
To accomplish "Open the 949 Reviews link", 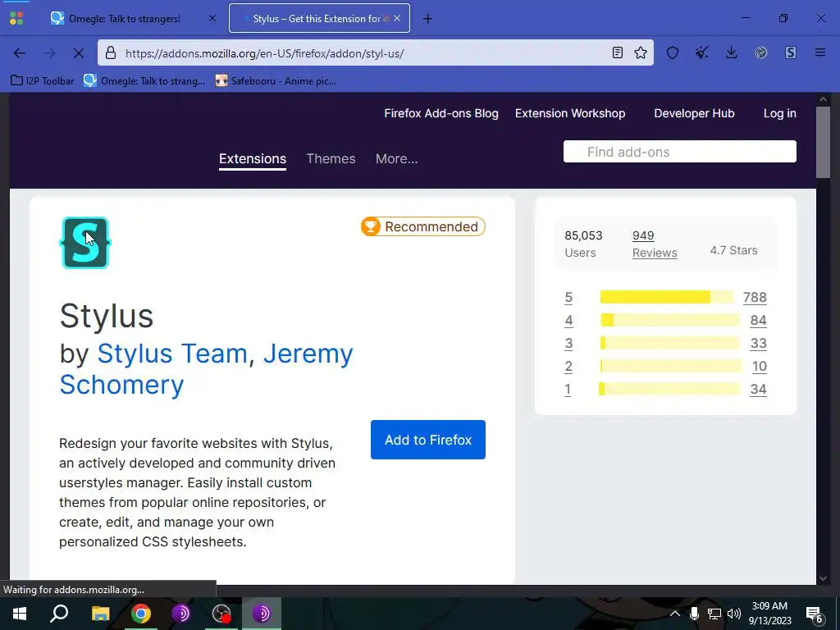I will (x=655, y=244).
